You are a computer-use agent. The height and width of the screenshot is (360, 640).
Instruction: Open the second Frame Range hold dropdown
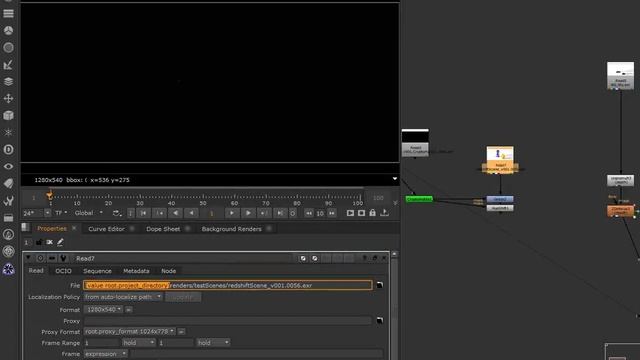pos(213,342)
